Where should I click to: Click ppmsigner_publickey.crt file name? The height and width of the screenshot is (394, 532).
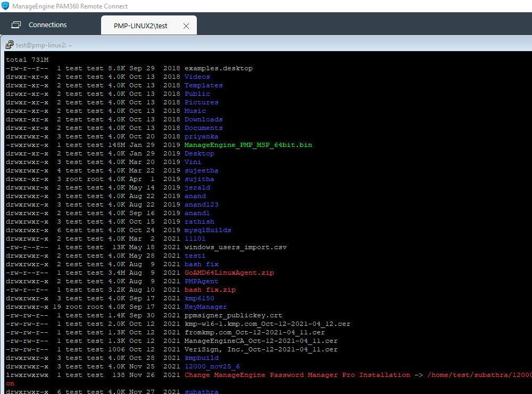[x=234, y=315]
